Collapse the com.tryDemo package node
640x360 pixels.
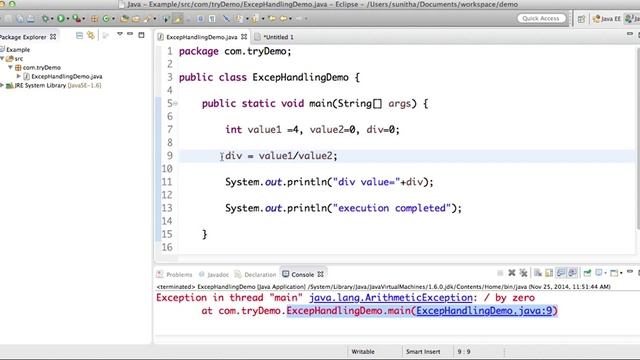(11, 67)
